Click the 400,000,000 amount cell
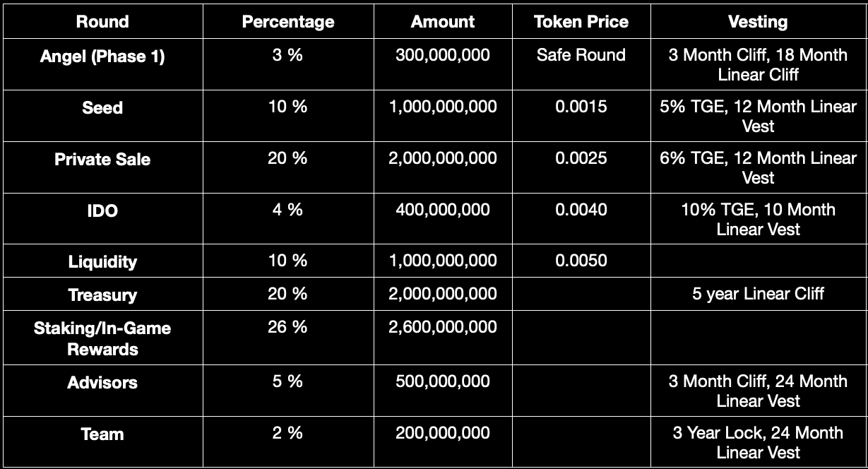868x469 pixels. (x=443, y=210)
